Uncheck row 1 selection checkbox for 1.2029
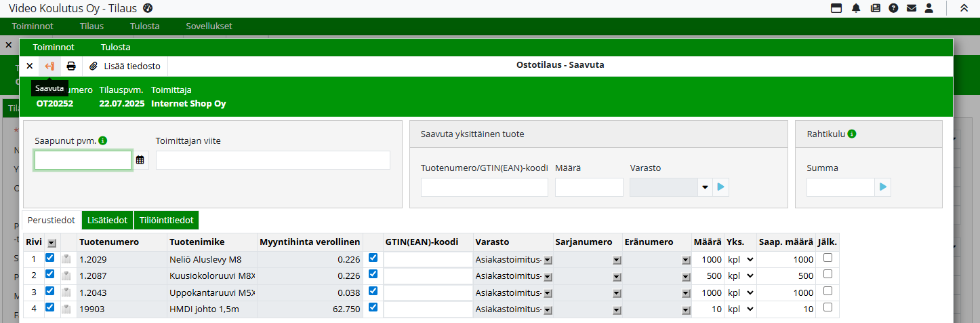 [49, 259]
